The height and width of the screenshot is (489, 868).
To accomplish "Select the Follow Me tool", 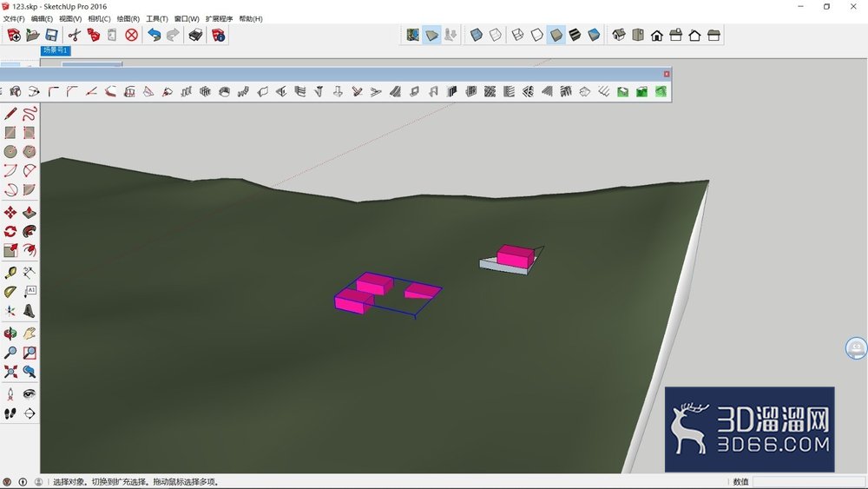I will click(30, 232).
